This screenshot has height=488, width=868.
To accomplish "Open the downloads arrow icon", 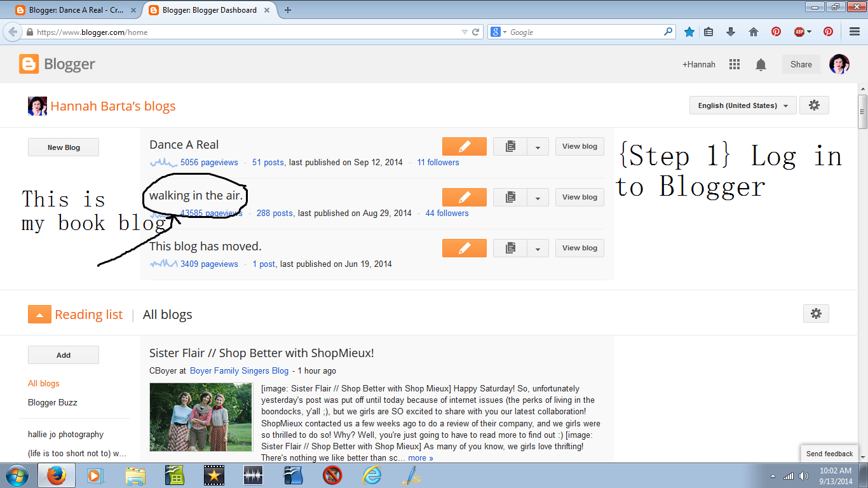I will [731, 32].
